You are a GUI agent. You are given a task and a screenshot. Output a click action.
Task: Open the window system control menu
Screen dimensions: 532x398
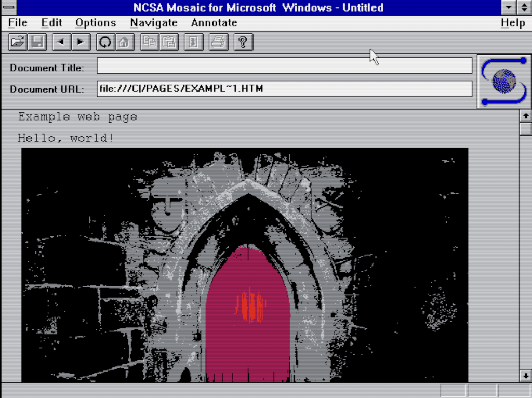pos(8,7)
